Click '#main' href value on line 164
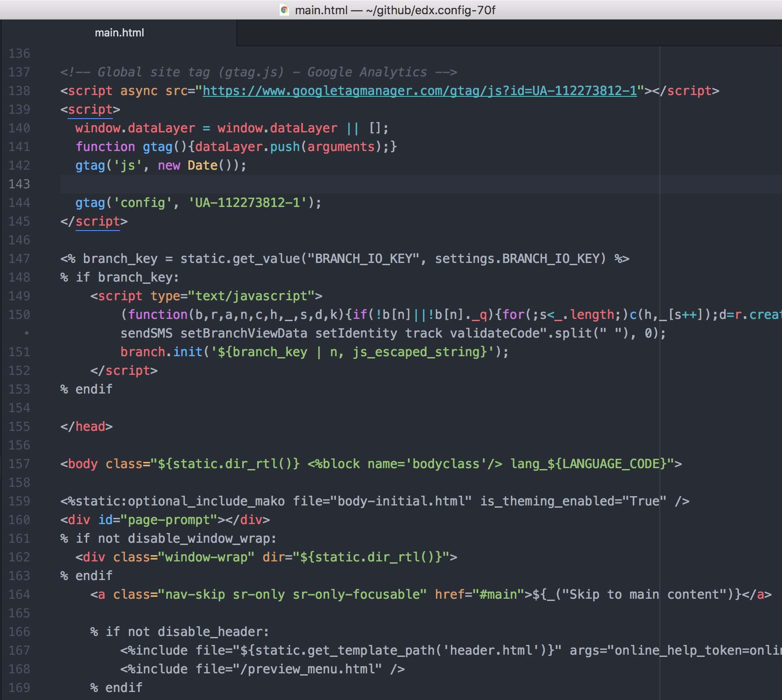The height and width of the screenshot is (700, 782). [x=499, y=594]
